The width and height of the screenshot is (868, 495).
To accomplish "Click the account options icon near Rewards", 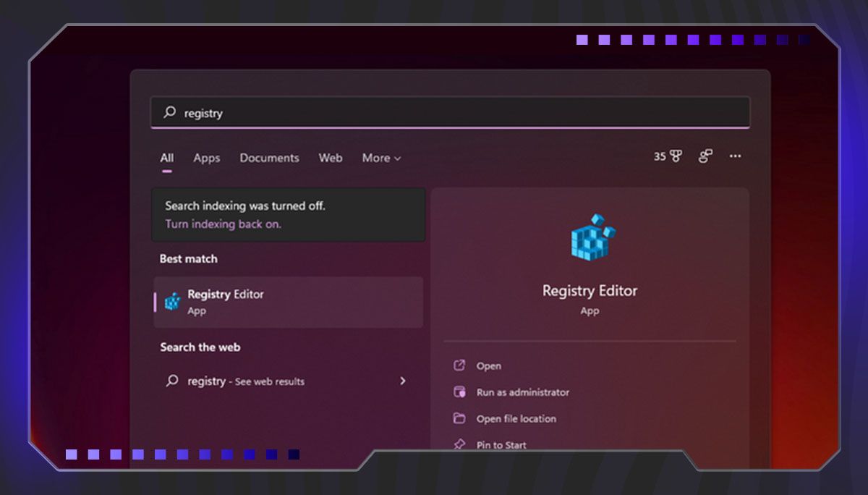I will click(x=705, y=156).
